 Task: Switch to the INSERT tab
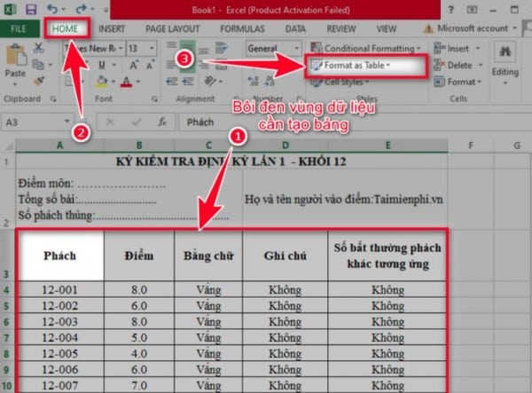click(x=112, y=29)
